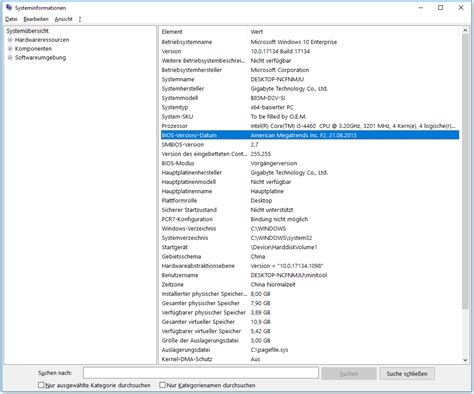Viewport: 474px width, 394px height.
Task: Select the Prozessor row
Action: coord(310,126)
